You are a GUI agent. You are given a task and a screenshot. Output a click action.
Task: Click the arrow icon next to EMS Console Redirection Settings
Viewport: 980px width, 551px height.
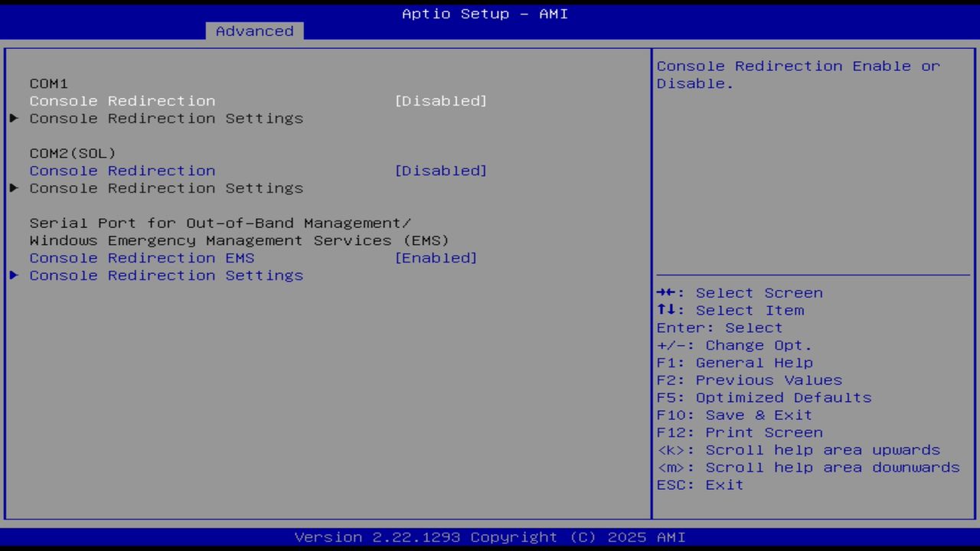[x=13, y=275]
